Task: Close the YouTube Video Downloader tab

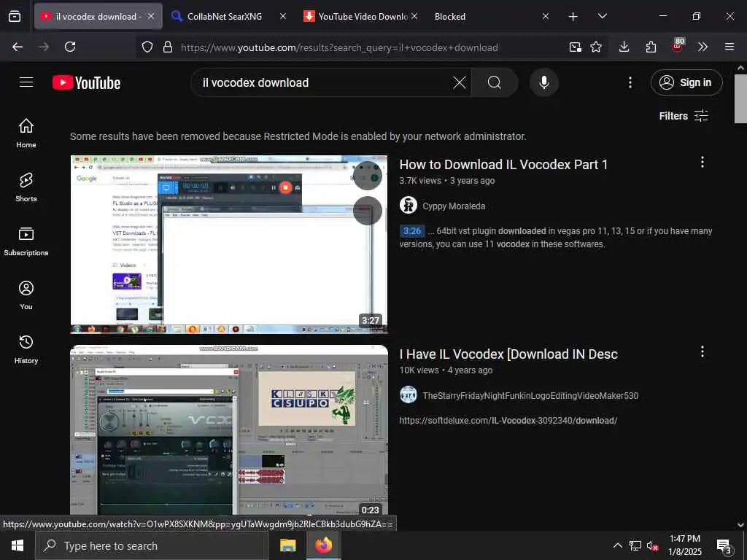Action: tap(414, 16)
